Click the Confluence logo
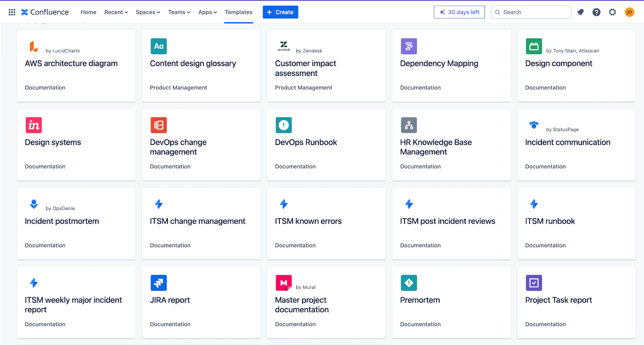 [x=45, y=12]
